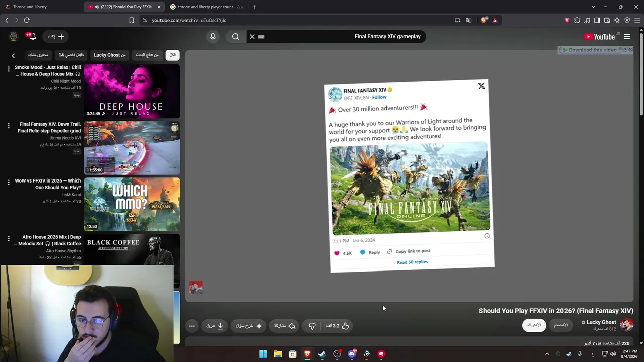Click the YouTube Create button
The image size is (644, 362).
(56, 36)
